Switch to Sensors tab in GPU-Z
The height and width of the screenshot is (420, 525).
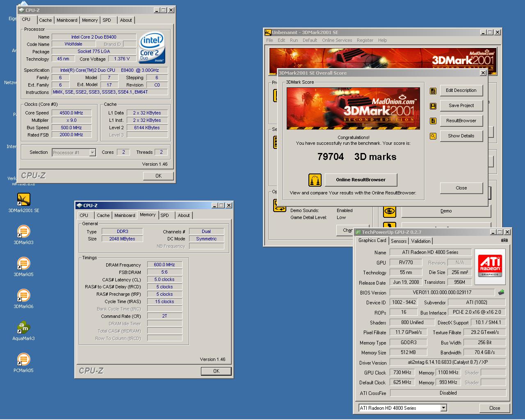pos(399,241)
